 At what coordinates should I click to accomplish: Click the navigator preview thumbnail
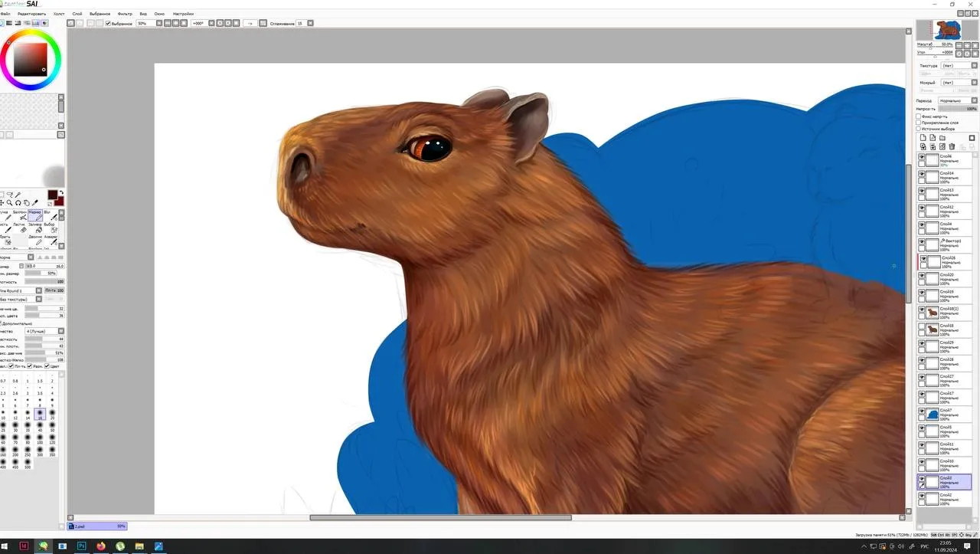pyautogui.click(x=947, y=30)
